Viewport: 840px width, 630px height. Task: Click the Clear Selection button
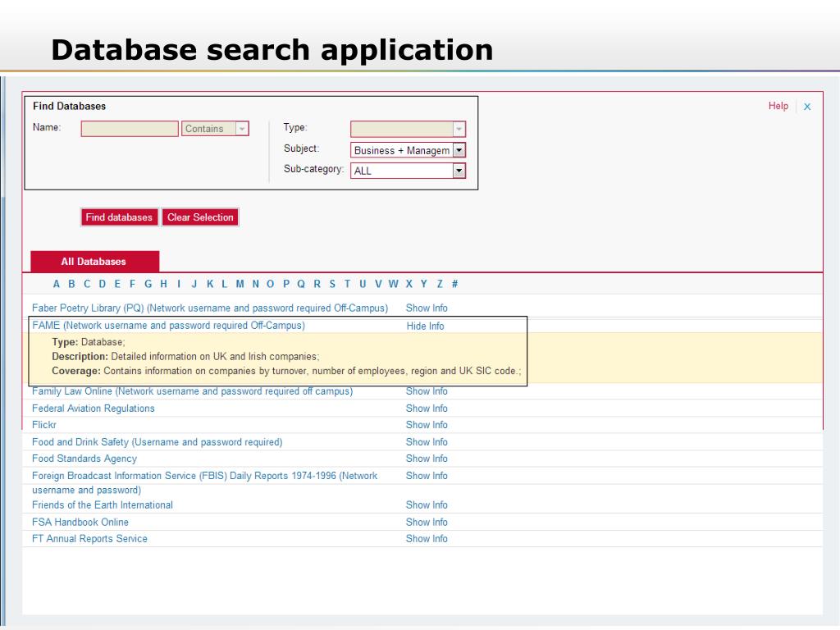tap(200, 217)
